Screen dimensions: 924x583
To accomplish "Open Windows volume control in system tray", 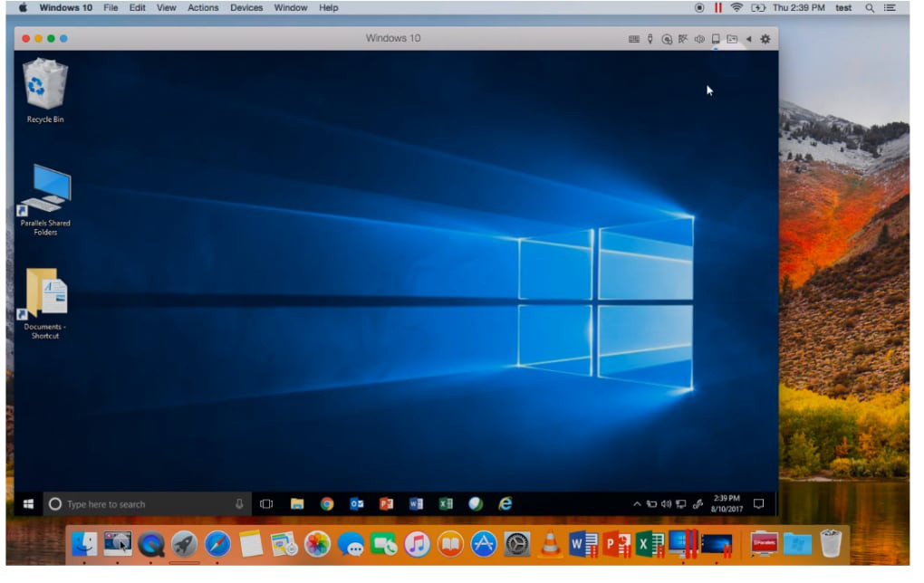I will click(x=667, y=504).
